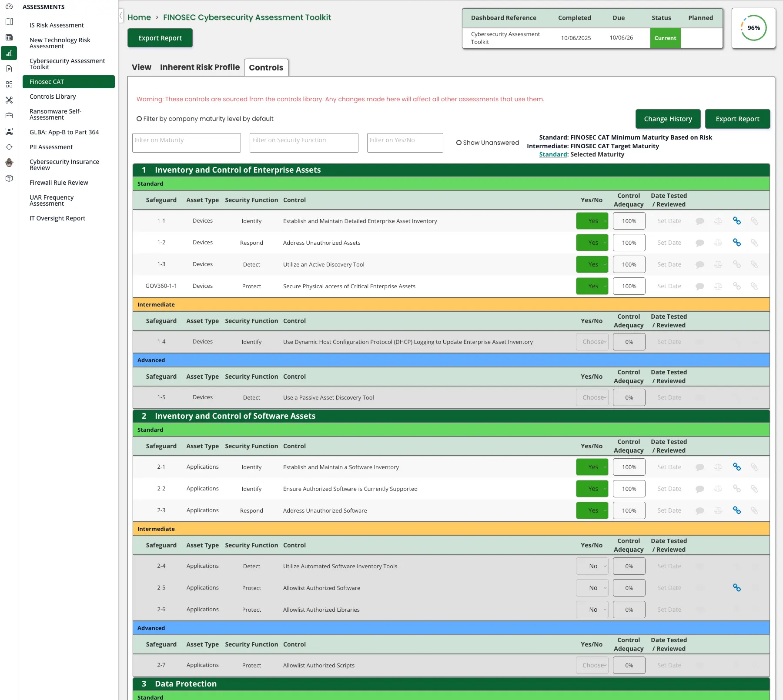This screenshot has width=783, height=700.
Task: Toggle the Show Unanswered radio option
Action: coord(459,143)
